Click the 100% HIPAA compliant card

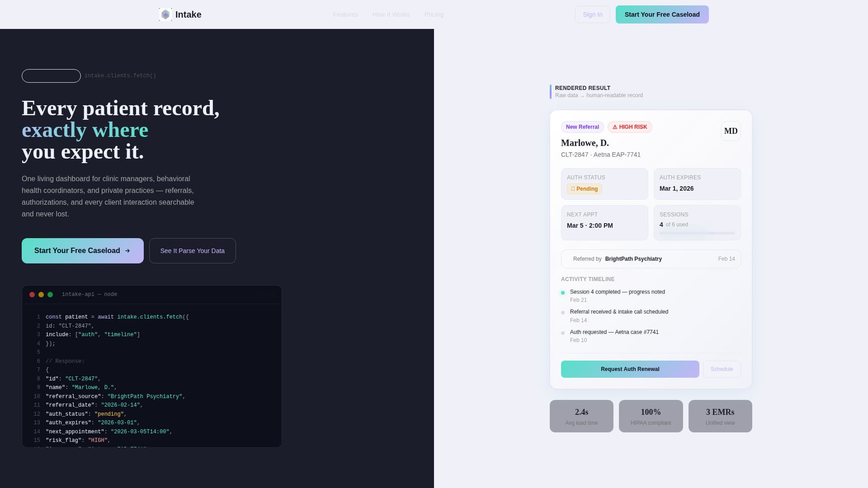[x=651, y=416]
